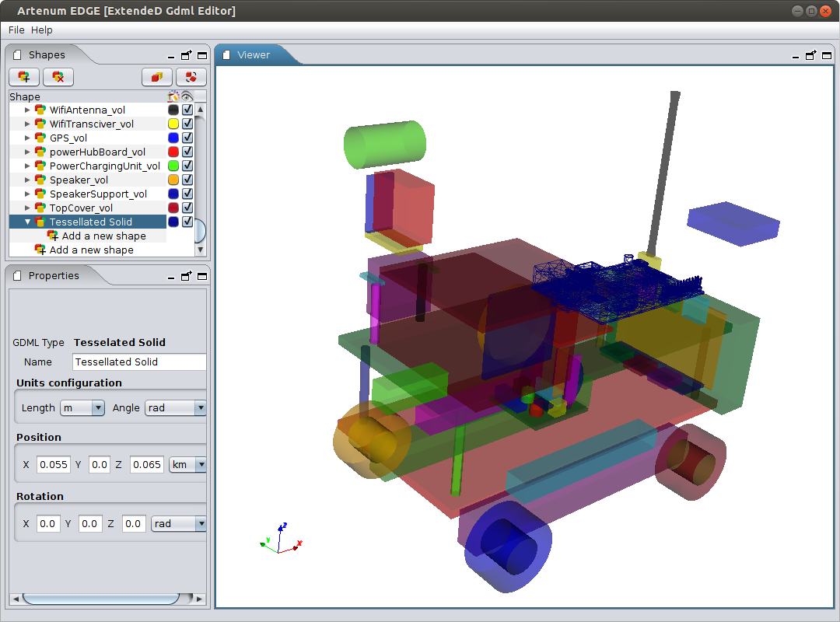The width and height of the screenshot is (840, 622).
Task: Click the Rotation Z input field
Action: pyautogui.click(x=134, y=523)
